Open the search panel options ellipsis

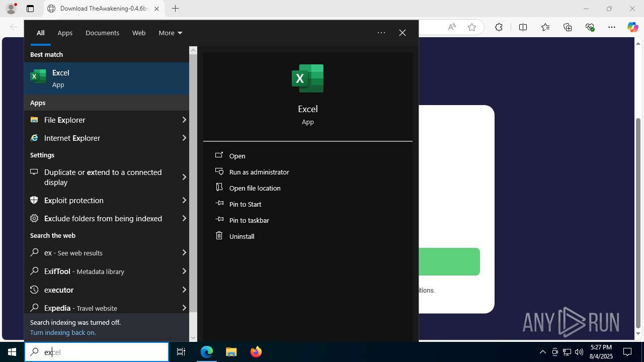click(x=381, y=33)
